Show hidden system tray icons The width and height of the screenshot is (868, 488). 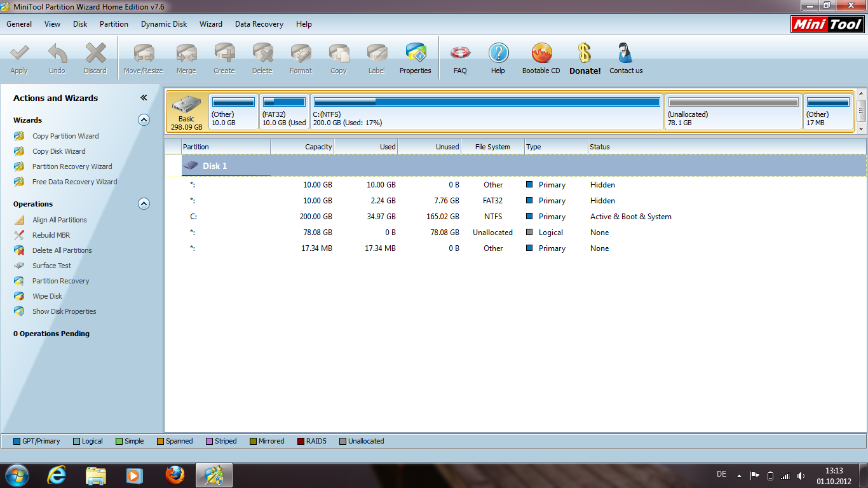coord(739,475)
